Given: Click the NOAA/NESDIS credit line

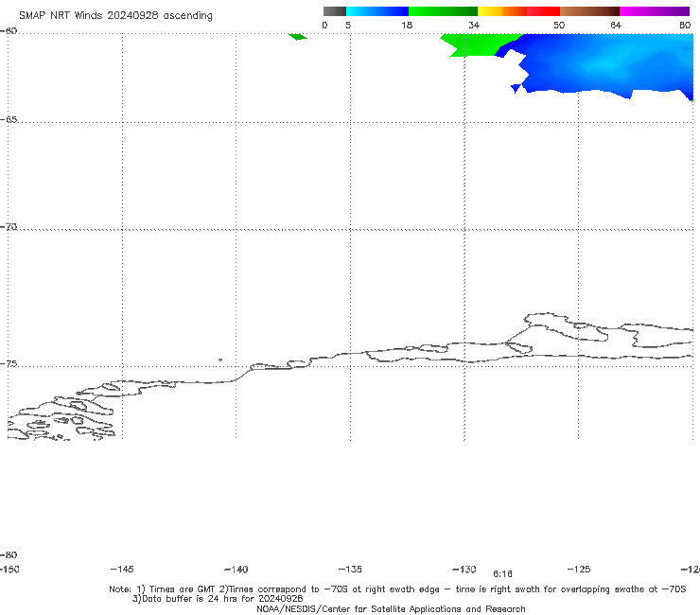Looking at the screenshot, I should click(x=391, y=609).
